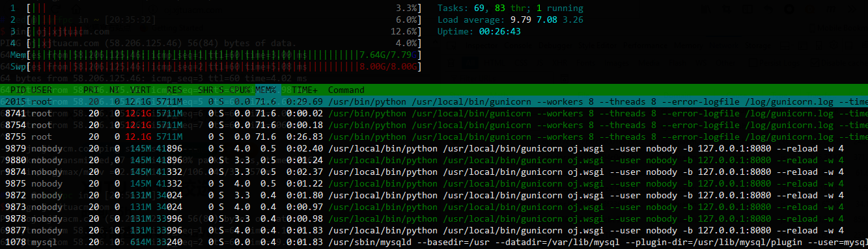Select the process row with PID 8754

[x=434, y=125]
